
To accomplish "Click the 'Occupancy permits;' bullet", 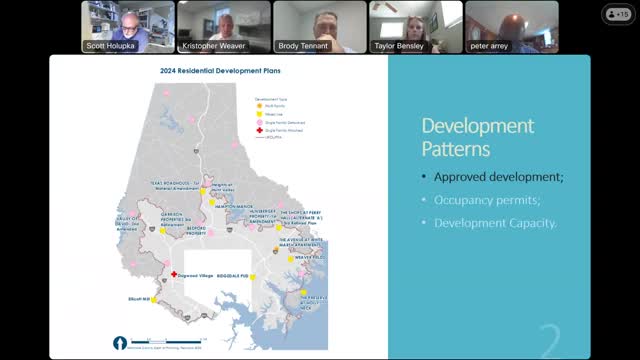I will [487, 200].
